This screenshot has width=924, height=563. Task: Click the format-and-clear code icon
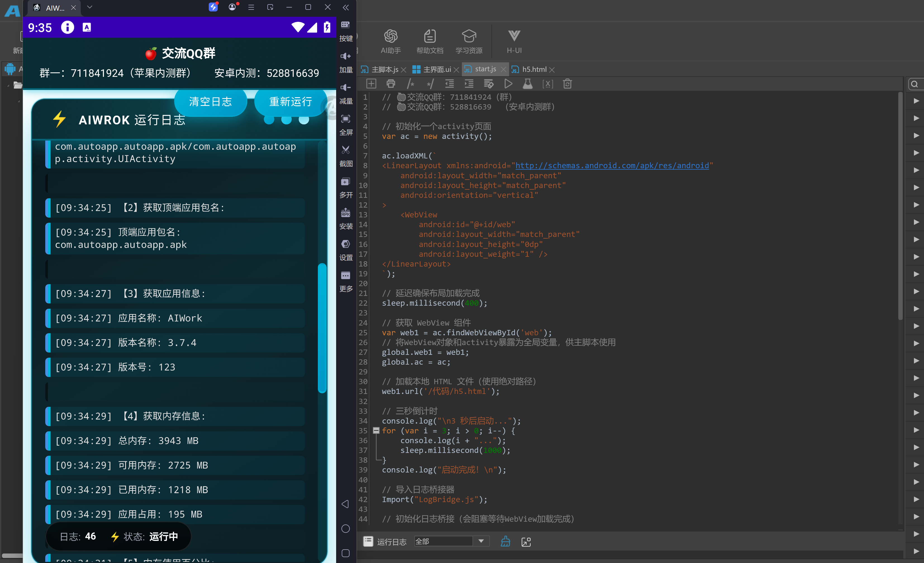point(489,84)
